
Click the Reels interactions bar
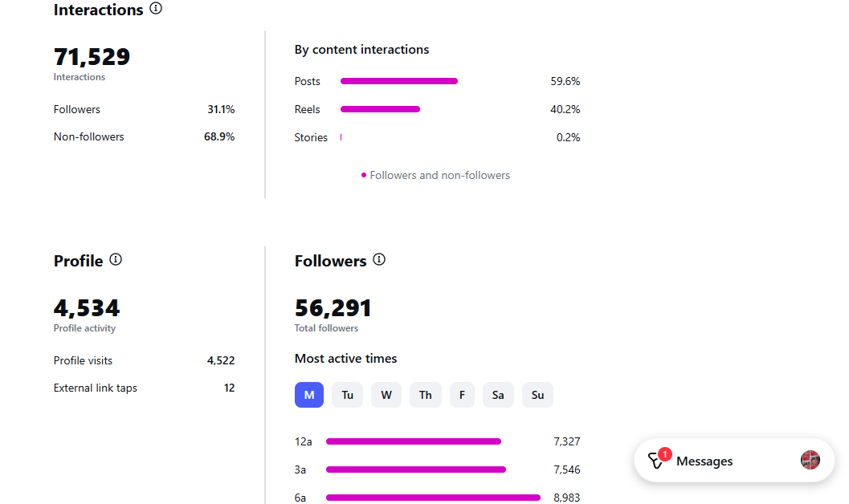(380, 109)
